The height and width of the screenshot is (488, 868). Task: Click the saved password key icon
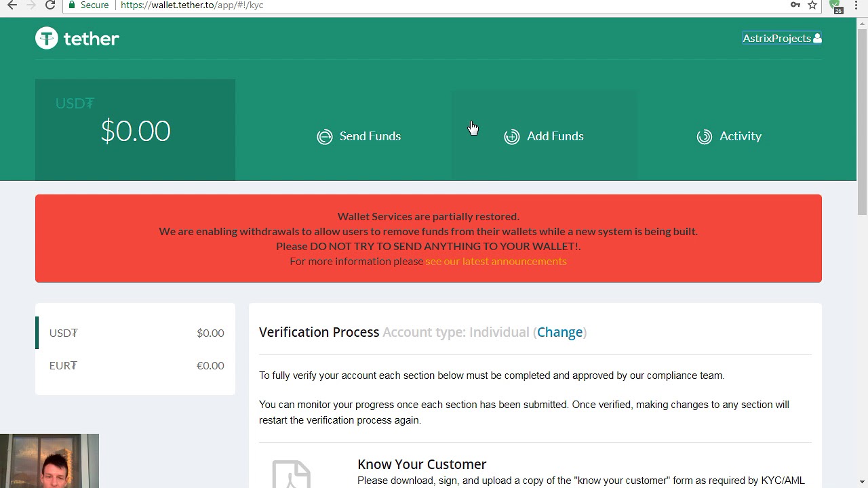[x=795, y=5]
